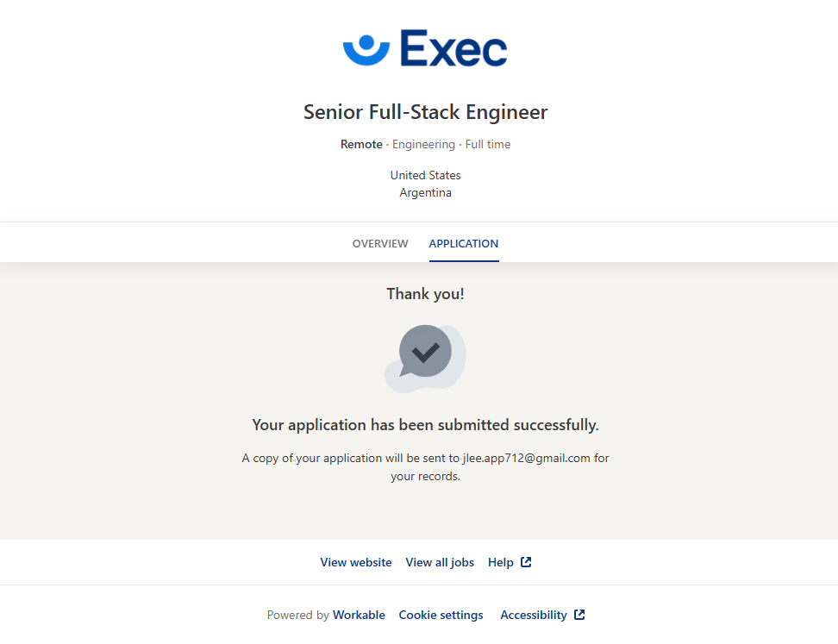Open Cookie settings
The image size is (838, 644).
(441, 615)
